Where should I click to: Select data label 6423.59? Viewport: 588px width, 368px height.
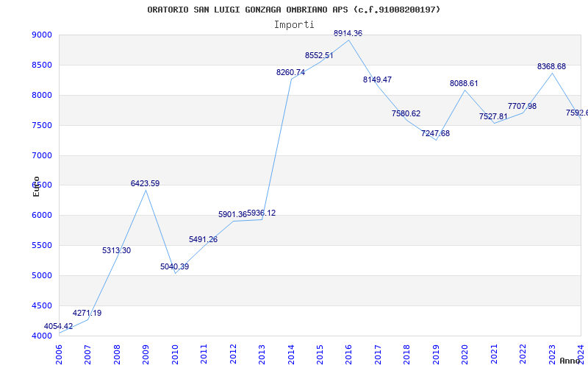pos(145,183)
